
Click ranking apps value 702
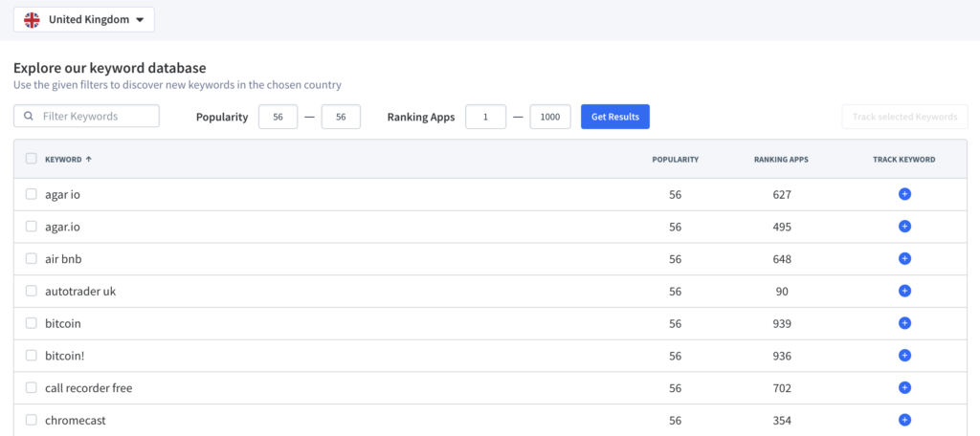[x=781, y=388]
